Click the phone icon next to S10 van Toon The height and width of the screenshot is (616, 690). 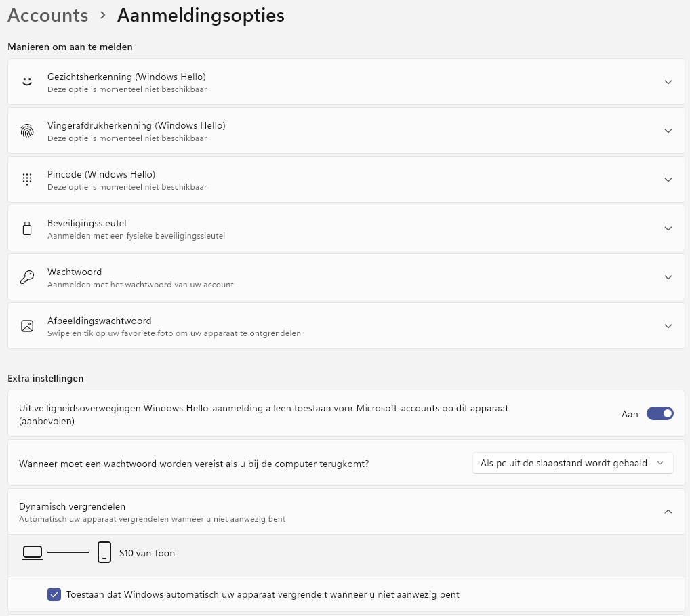tap(104, 553)
